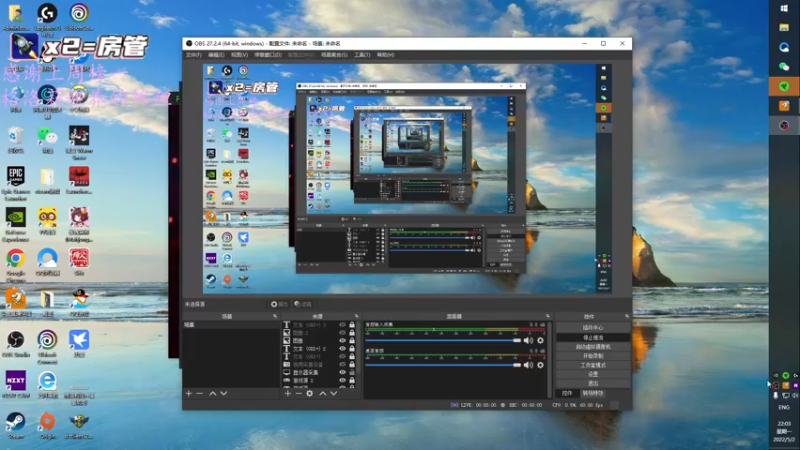Open NZXT CAM desktop shortcut
Image resolution: width=800 pixels, height=450 pixels.
point(16,384)
